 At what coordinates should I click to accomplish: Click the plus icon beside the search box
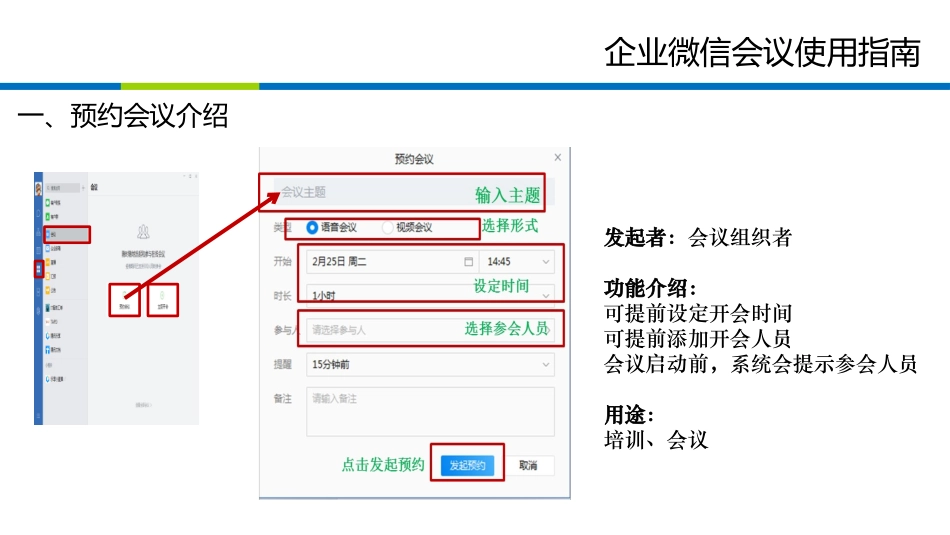click(x=84, y=188)
